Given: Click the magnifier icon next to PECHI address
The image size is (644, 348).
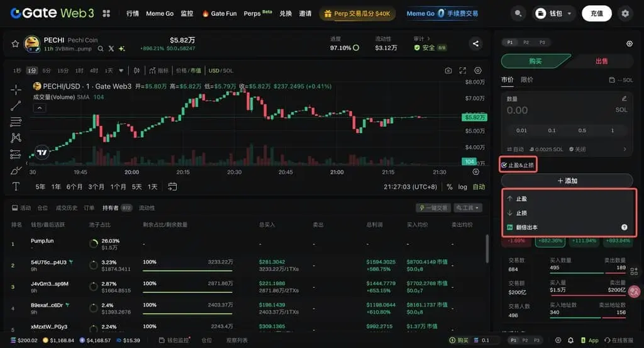Looking at the screenshot, I should 101,48.
